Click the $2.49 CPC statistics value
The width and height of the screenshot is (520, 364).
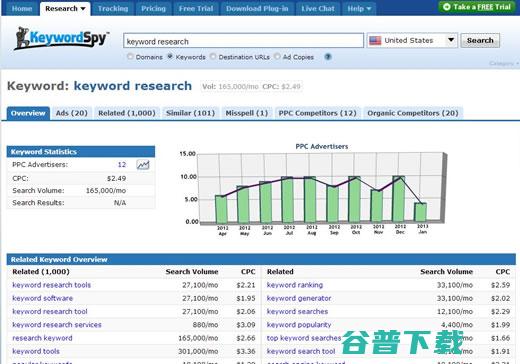click(116, 178)
